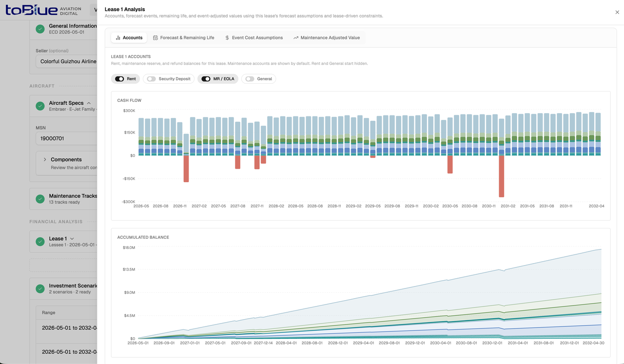Click the '2032-04-30' axis date label
This screenshot has height=364, width=624.
tap(593, 343)
